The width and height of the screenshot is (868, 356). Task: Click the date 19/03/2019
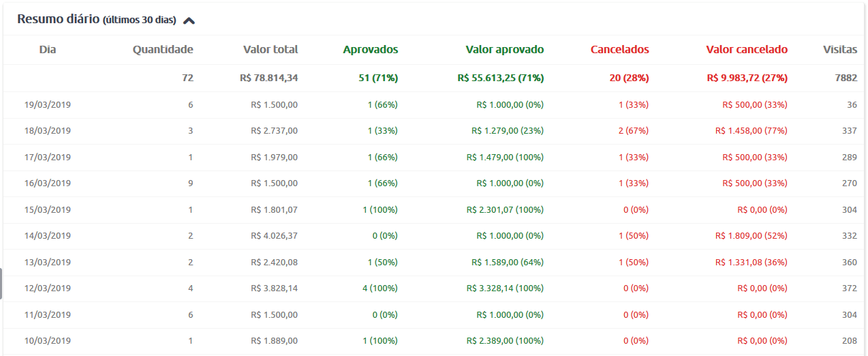48,105
